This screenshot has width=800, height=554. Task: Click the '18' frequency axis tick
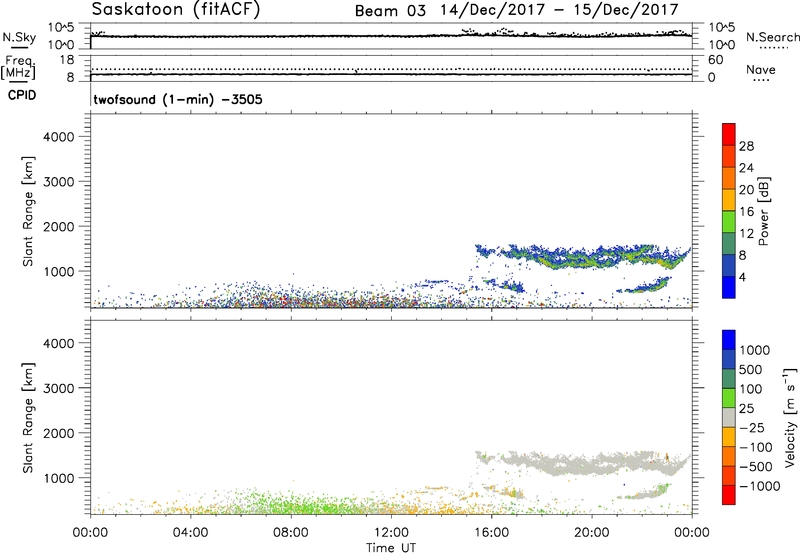click(67, 60)
